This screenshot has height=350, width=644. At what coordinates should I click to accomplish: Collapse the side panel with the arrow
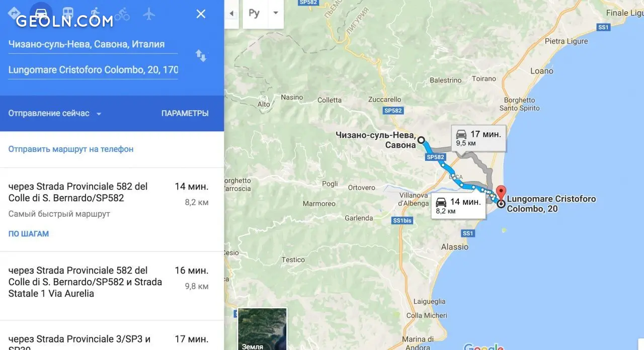(x=231, y=14)
